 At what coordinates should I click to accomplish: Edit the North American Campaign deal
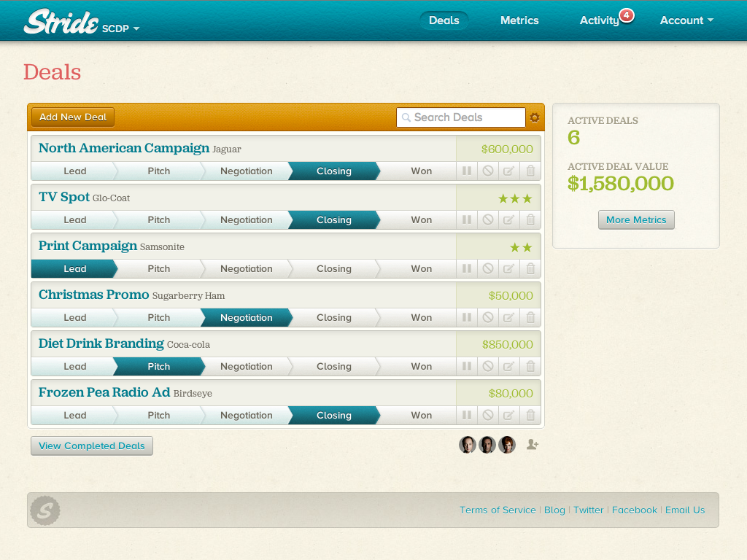click(508, 171)
